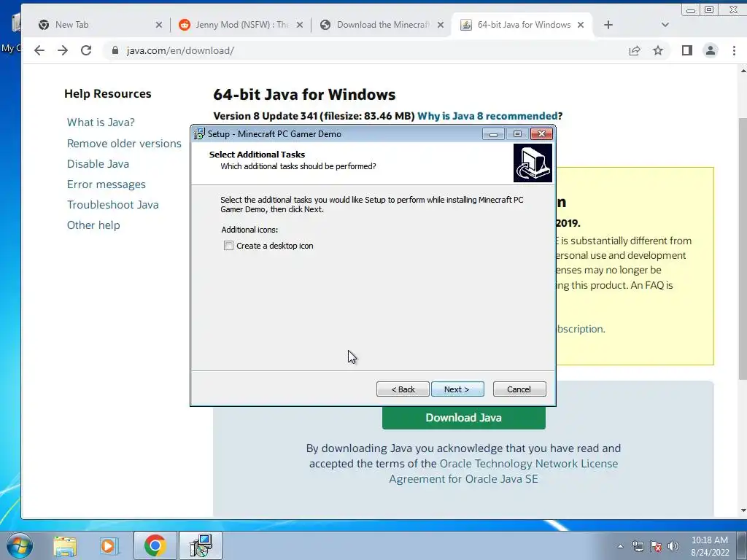Toggle the Chrome side panel icon

tap(686, 50)
